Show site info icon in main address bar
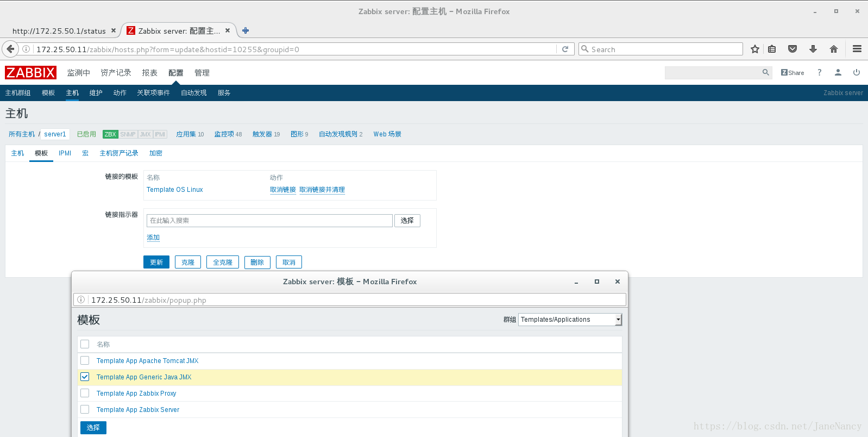 coord(26,49)
